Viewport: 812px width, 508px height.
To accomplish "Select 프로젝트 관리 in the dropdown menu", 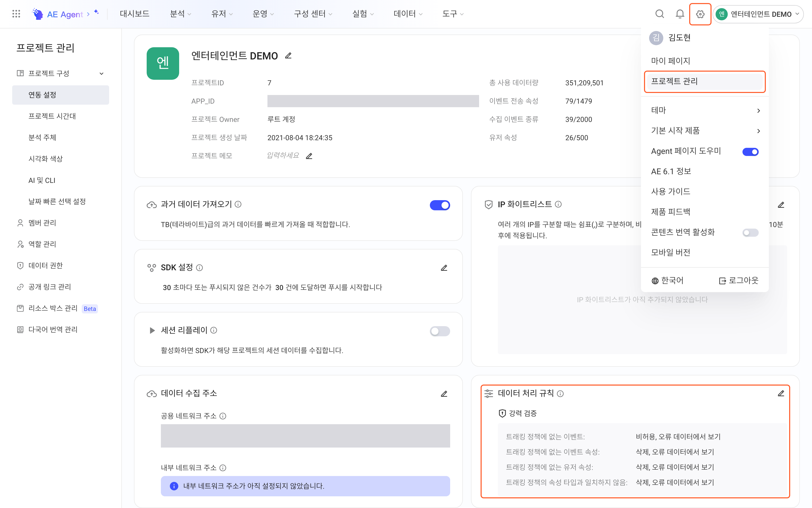I will [x=705, y=81].
